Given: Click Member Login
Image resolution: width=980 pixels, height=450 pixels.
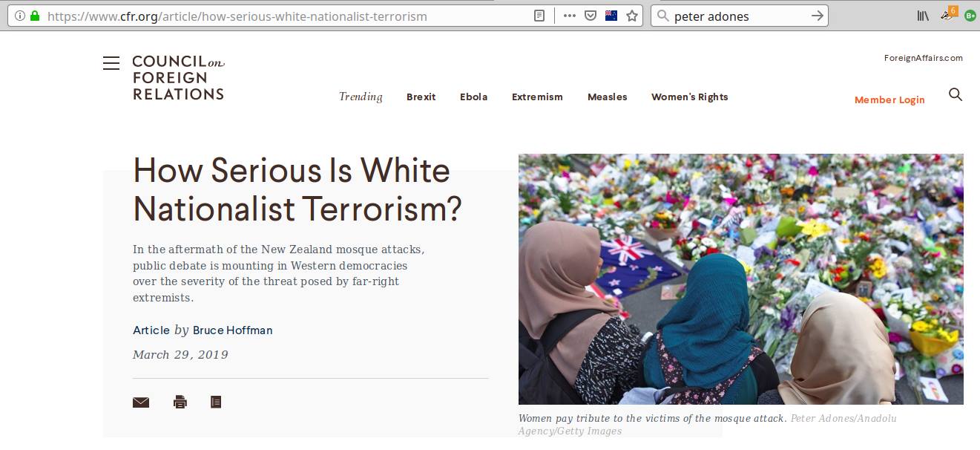Looking at the screenshot, I should tap(889, 100).
